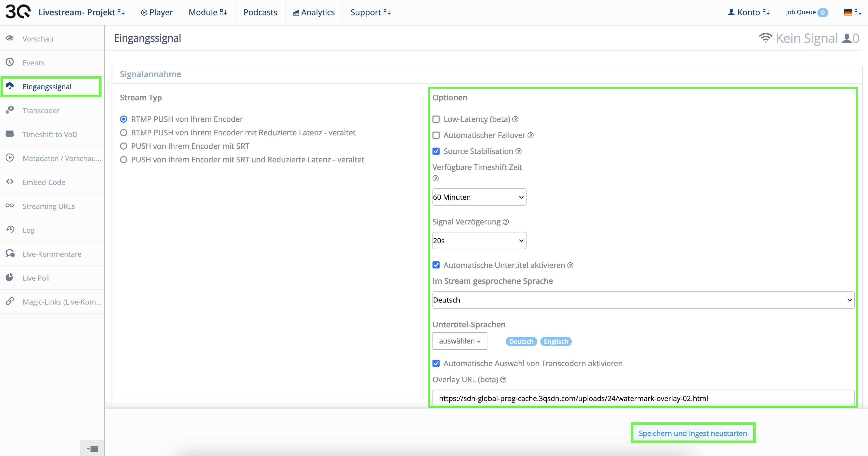Click the Kein Signal status text
The width and height of the screenshot is (868, 456).
(x=807, y=38)
